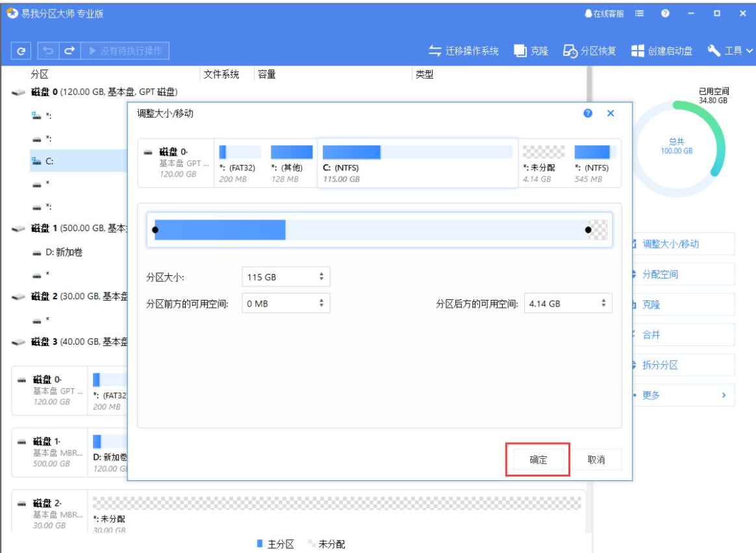
Task: Click the redo arrow icon
Action: click(69, 51)
